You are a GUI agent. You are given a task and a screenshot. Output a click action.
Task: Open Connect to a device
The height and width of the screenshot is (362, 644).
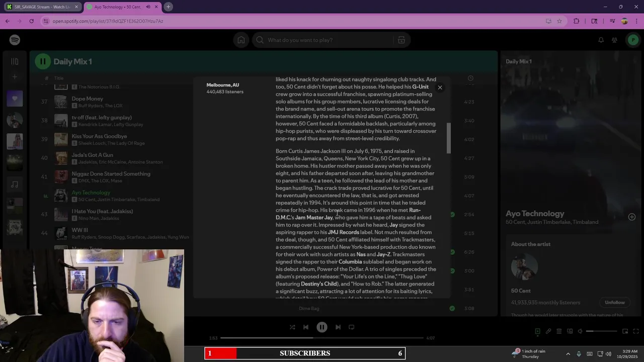click(x=570, y=331)
